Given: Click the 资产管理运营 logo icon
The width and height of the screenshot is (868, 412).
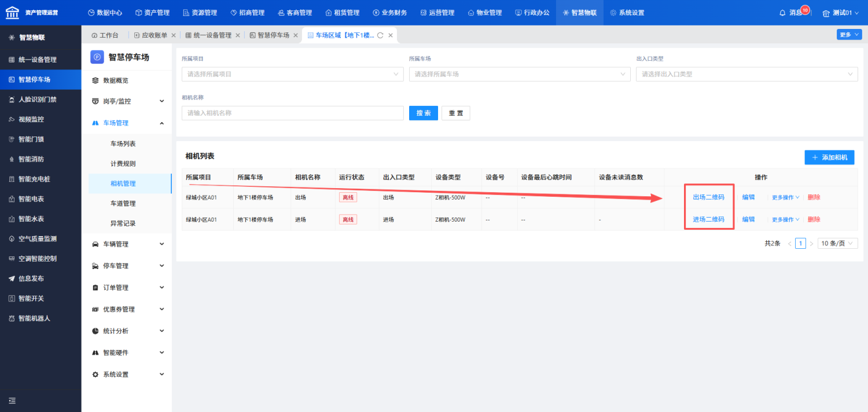Looking at the screenshot, I should [x=12, y=12].
